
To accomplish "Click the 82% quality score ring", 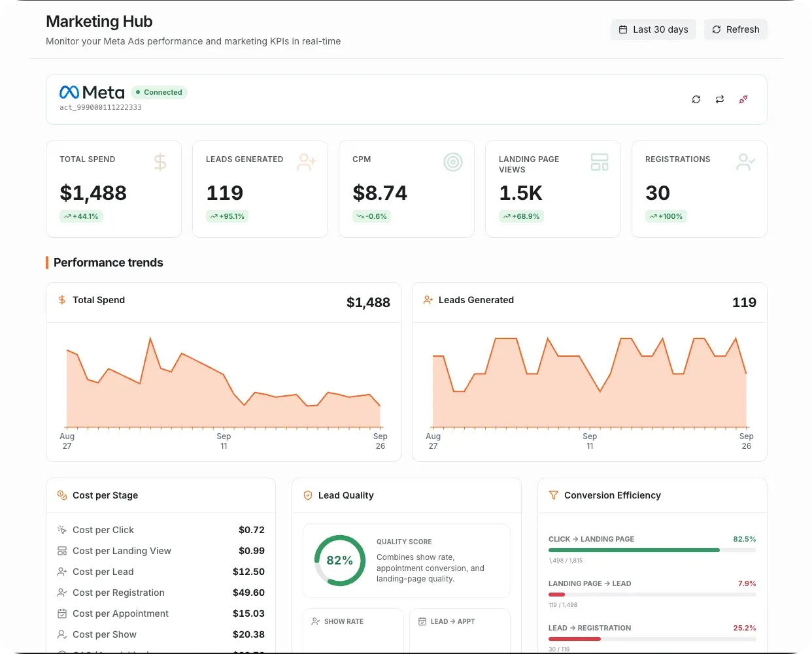I will (340, 561).
